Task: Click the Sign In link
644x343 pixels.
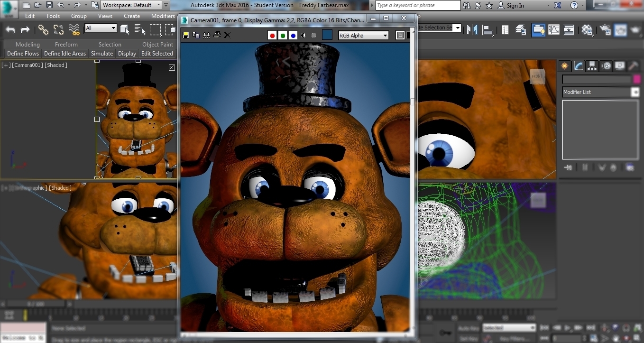Action: click(515, 6)
